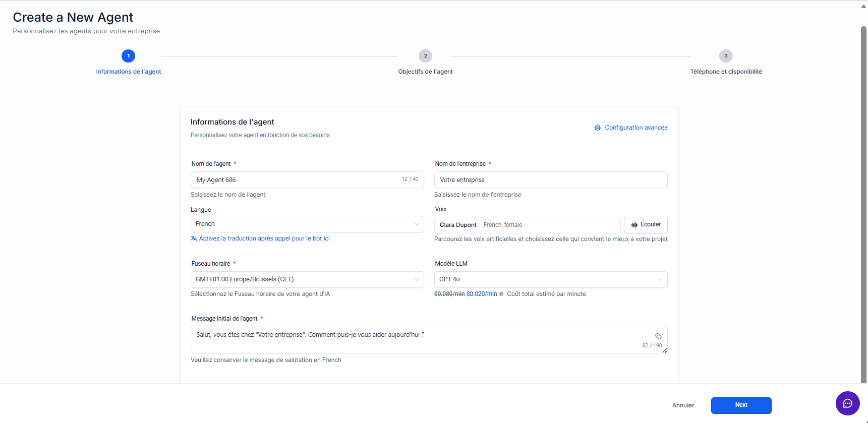Click the Annuler button
This screenshot has height=423, width=868.
click(683, 405)
